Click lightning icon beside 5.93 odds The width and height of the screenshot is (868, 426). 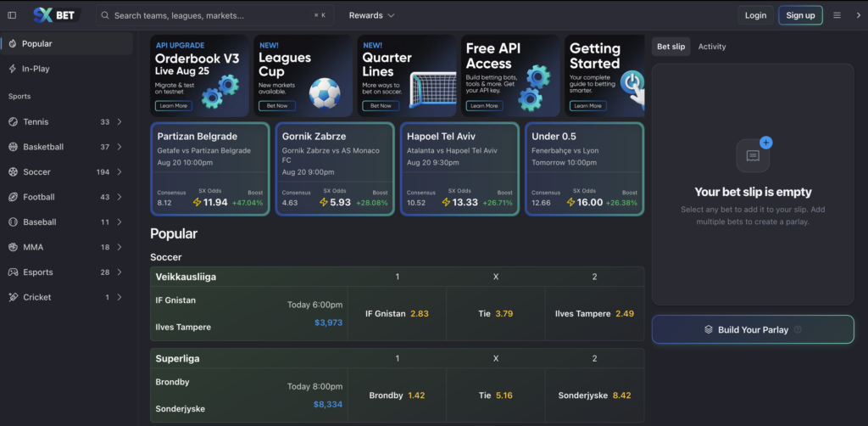point(324,202)
